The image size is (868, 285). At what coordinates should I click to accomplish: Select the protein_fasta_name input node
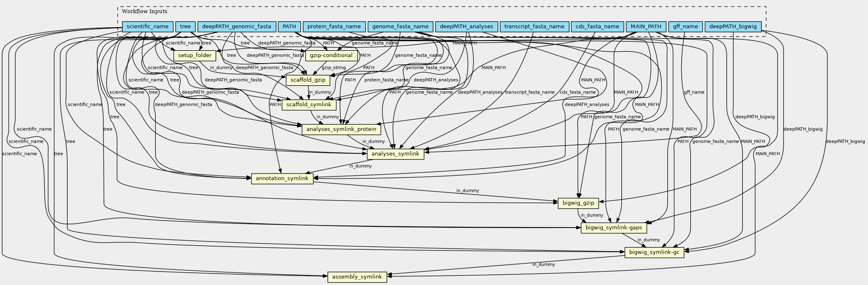pyautogui.click(x=334, y=27)
